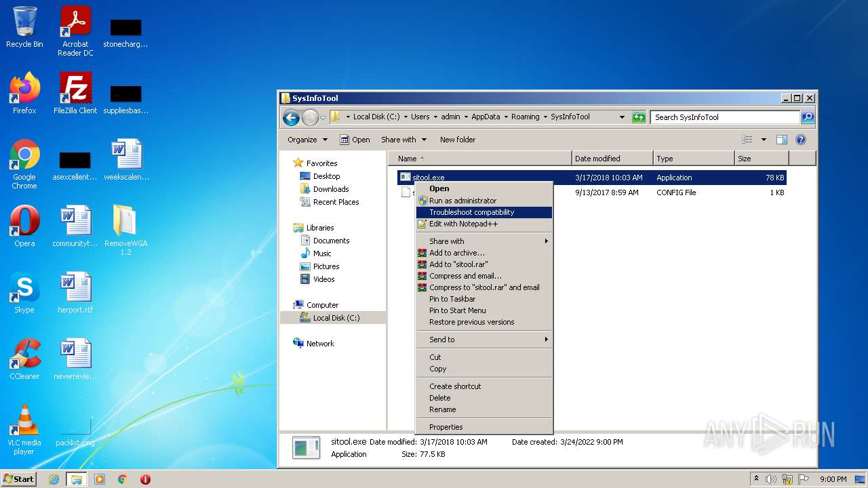This screenshot has width=868, height=488.
Task: Open Network in the navigation pane
Action: tap(313, 344)
